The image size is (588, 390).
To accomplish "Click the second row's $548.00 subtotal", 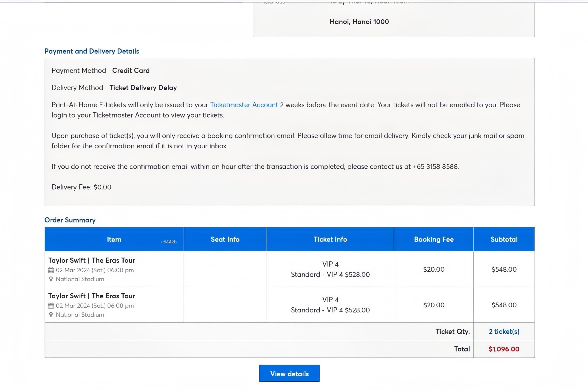I will [504, 305].
